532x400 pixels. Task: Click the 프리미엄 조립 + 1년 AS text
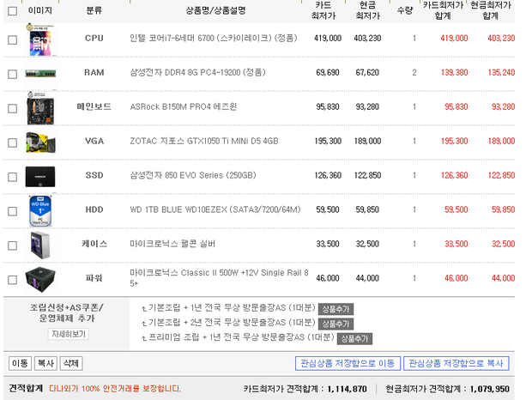click(x=242, y=337)
